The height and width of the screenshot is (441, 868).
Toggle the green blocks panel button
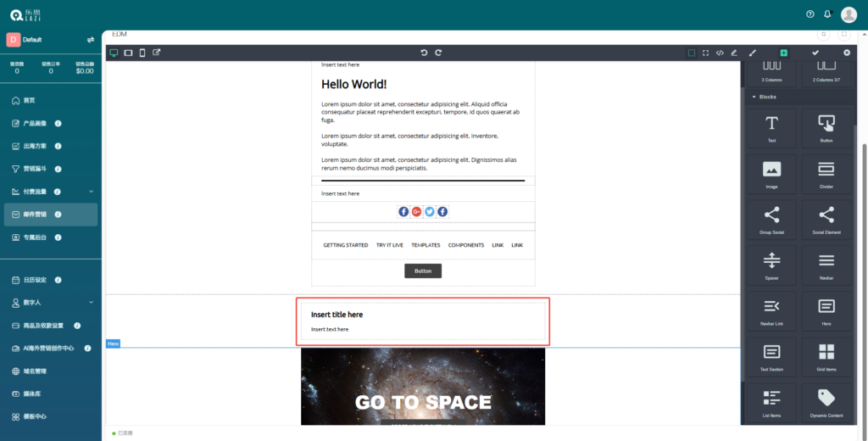[783, 53]
